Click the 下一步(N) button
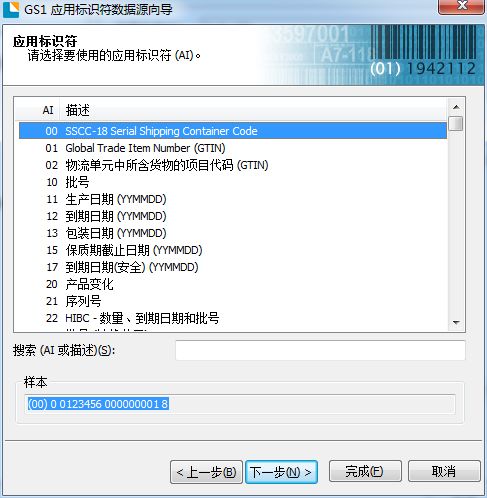The image size is (487, 498). (281, 472)
